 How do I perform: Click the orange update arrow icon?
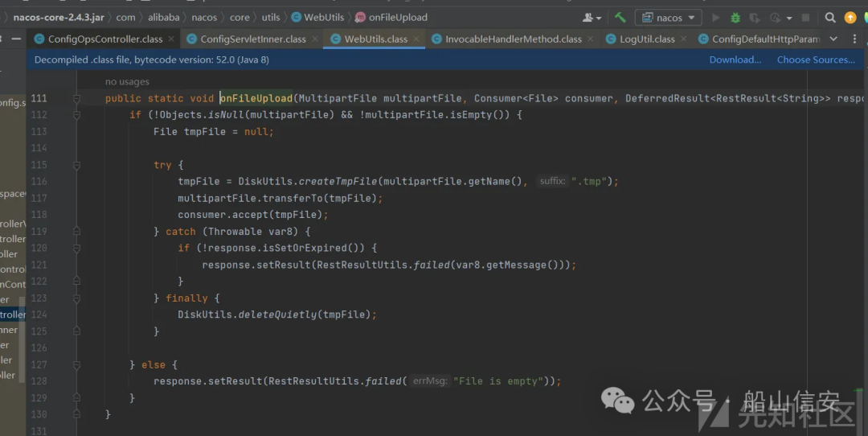click(x=850, y=18)
